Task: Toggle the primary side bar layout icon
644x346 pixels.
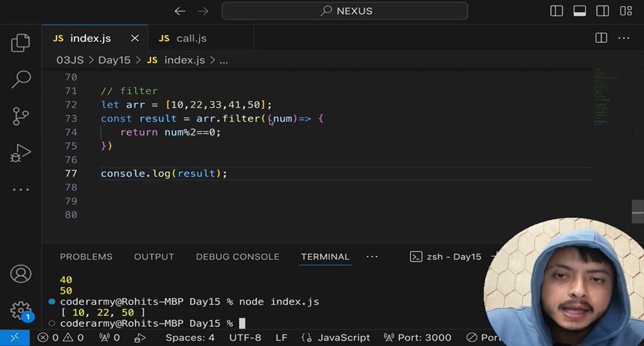Action: tap(557, 11)
